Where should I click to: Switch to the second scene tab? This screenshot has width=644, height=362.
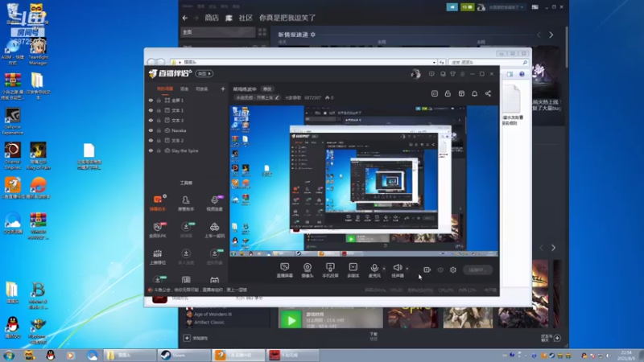click(x=184, y=88)
